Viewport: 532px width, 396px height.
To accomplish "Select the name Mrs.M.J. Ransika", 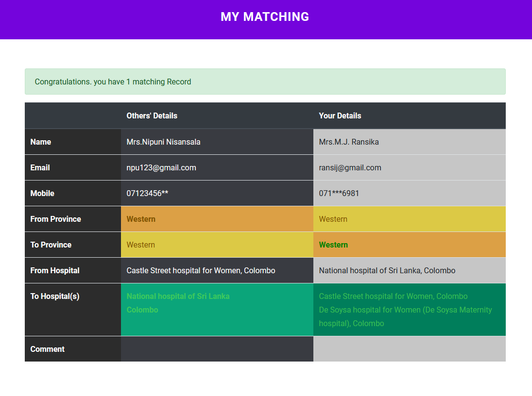I will tap(348, 142).
